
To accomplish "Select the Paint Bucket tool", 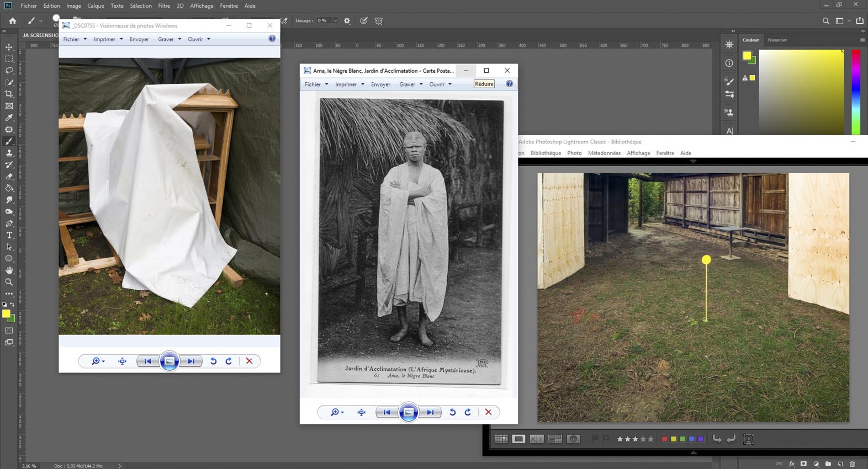I will click(x=9, y=188).
